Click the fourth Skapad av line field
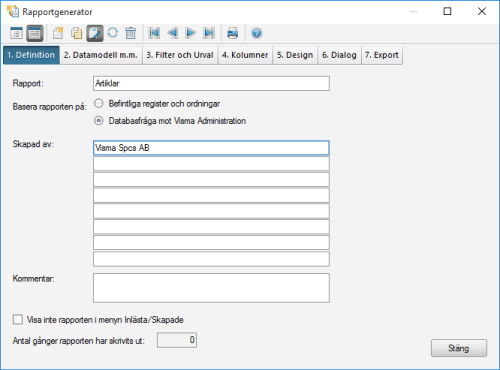 point(211,195)
